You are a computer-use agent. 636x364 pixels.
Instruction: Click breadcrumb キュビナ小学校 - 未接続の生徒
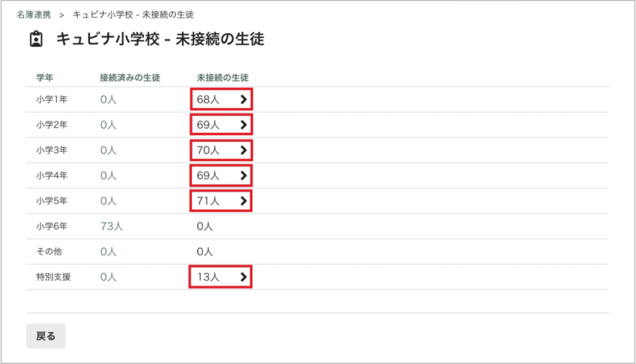point(133,15)
